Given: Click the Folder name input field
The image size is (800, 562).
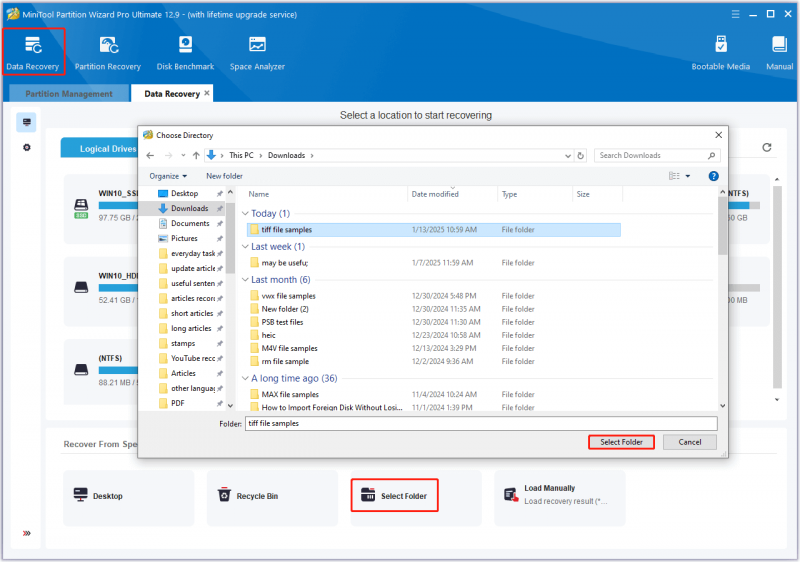Looking at the screenshot, I should coord(481,423).
